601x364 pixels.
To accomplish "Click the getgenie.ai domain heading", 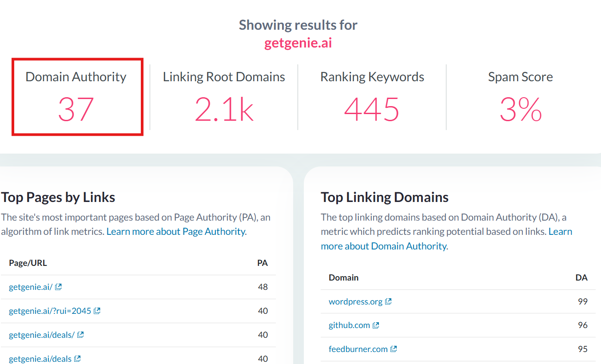I will (x=298, y=43).
